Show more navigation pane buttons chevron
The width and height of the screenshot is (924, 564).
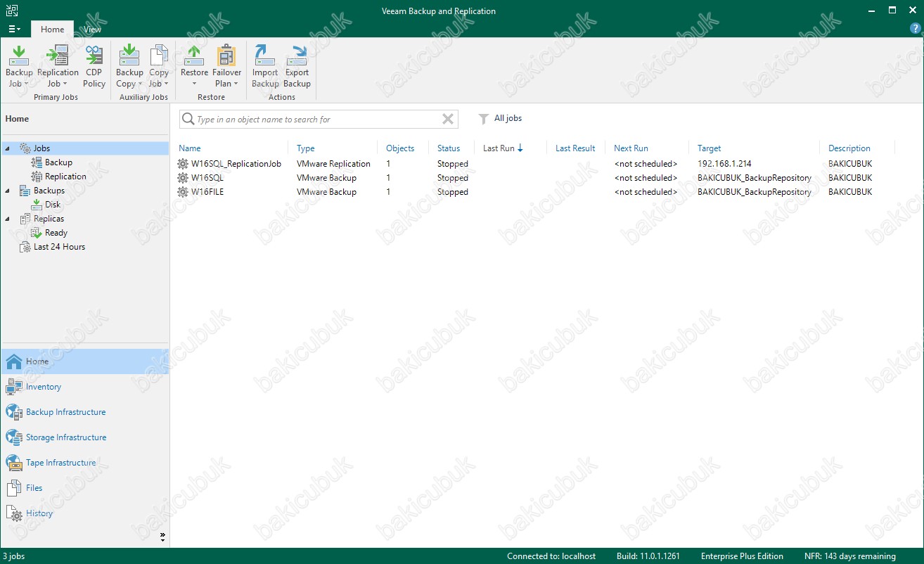(162, 537)
